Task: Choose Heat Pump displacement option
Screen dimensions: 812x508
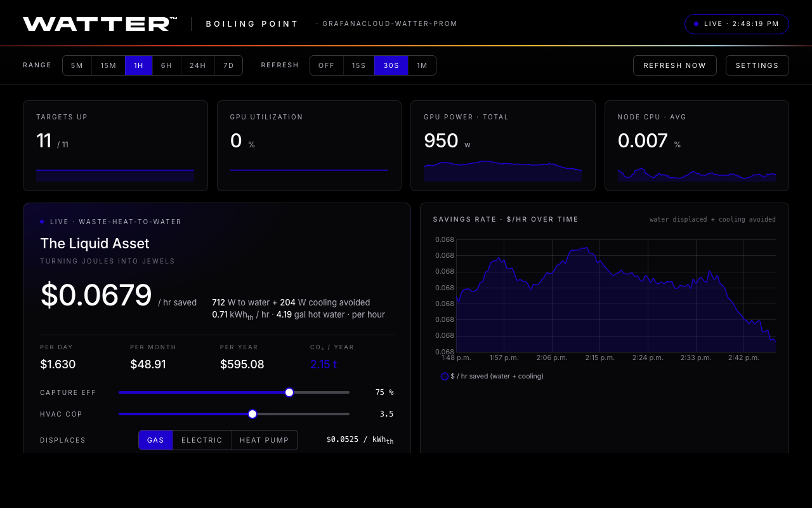Action: point(264,440)
